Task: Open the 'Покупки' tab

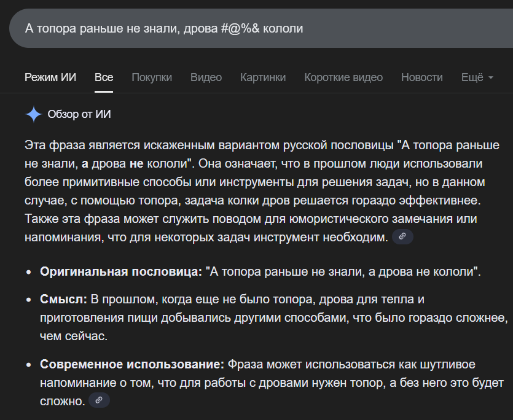Action: pos(152,77)
